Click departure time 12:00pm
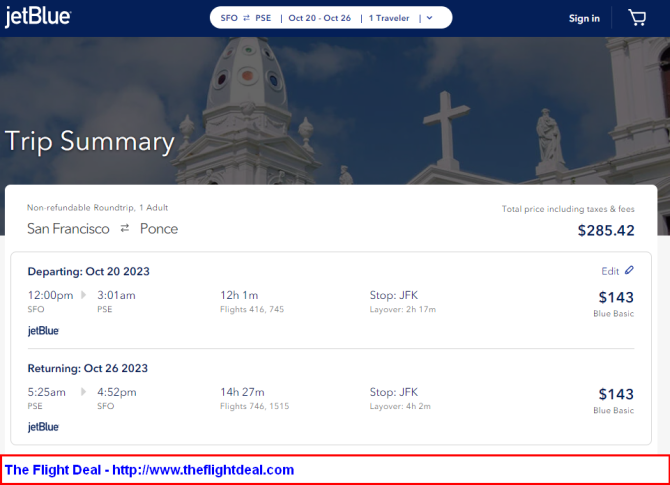670x485 pixels. pyautogui.click(x=50, y=295)
